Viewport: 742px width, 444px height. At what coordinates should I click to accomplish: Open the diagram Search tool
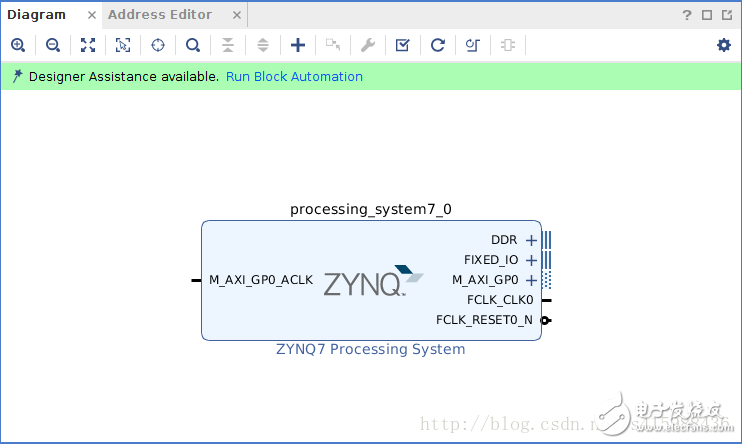point(193,45)
